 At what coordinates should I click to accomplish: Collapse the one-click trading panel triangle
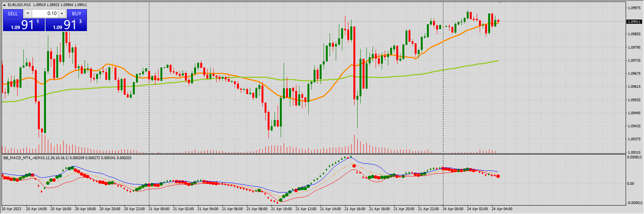pos(4,5)
